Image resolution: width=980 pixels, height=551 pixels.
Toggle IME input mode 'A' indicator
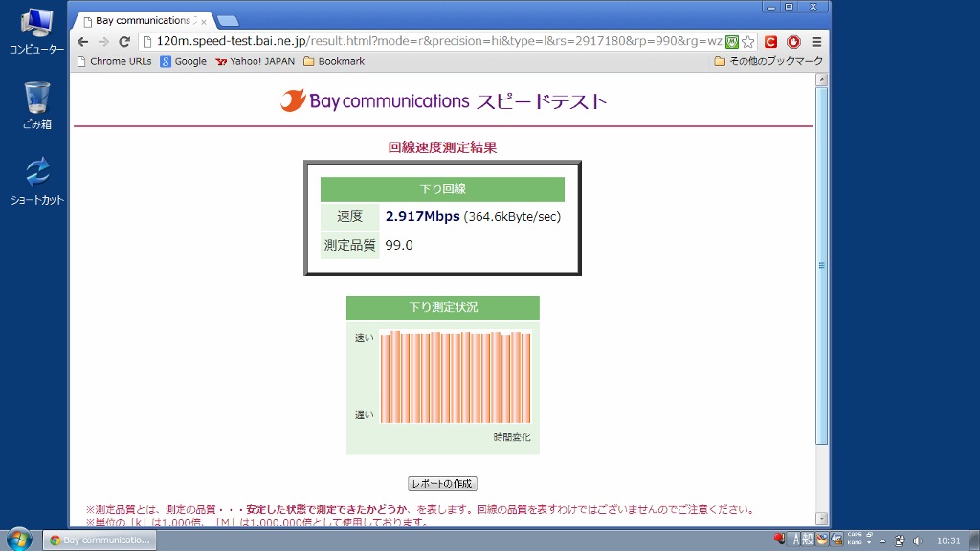[x=793, y=540]
